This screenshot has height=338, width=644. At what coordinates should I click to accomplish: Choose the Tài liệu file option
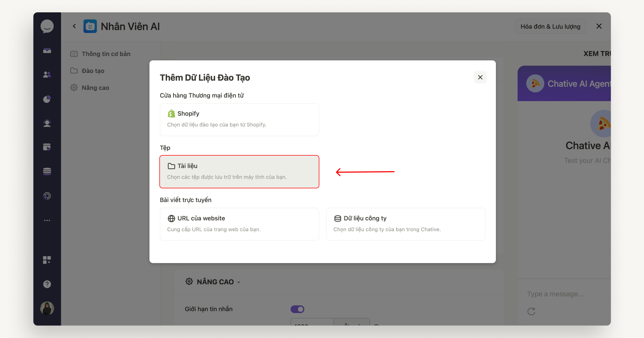click(x=239, y=172)
